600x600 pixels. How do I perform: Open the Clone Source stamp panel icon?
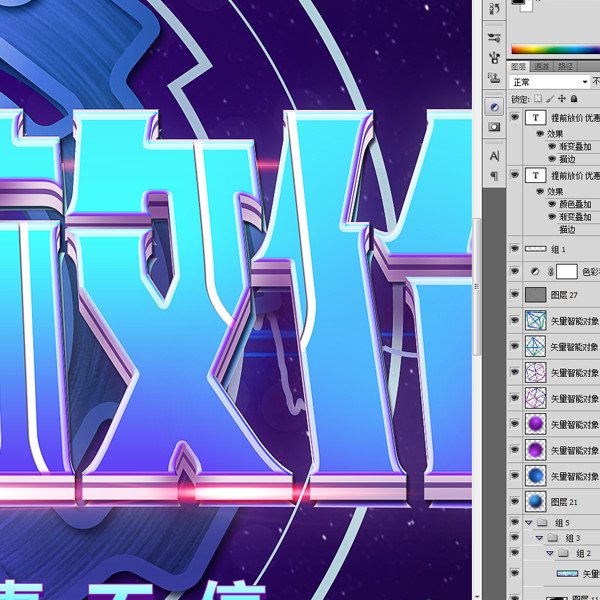(494, 78)
